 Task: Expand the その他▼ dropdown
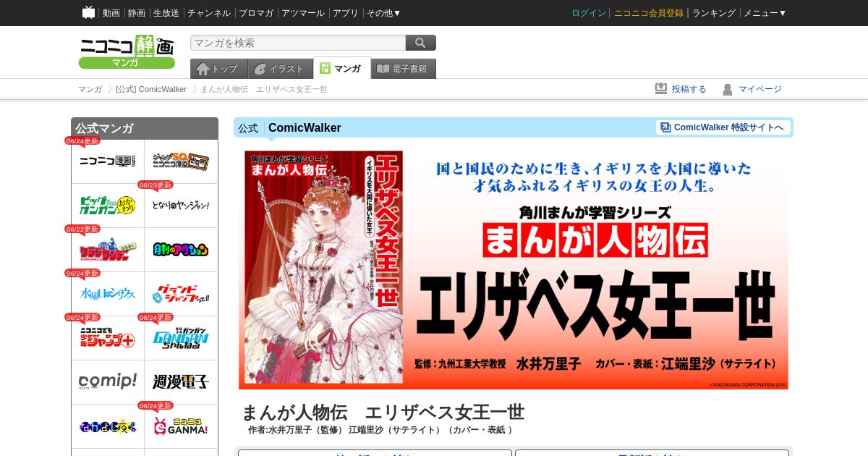click(384, 13)
